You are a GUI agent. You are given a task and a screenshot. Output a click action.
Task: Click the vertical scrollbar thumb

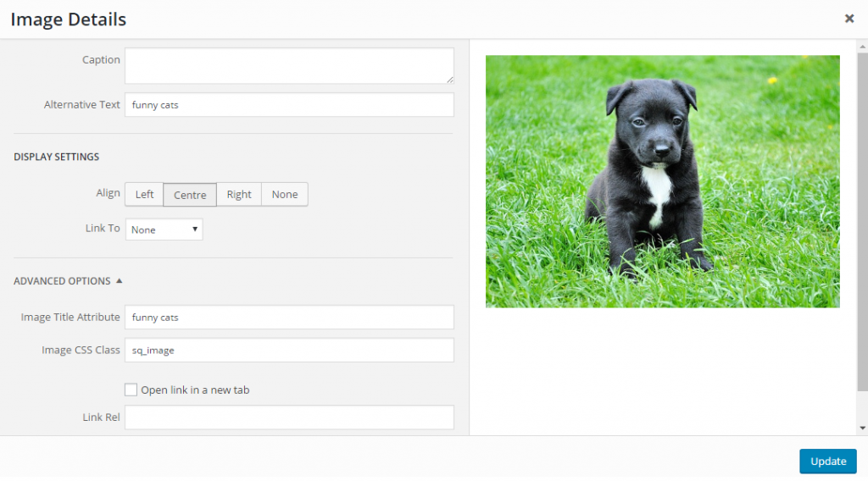tap(862, 212)
